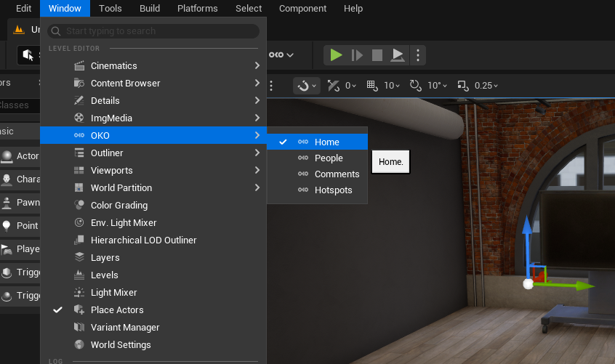Open the scale snap 0.25 dropdown
Image resolution: width=615 pixels, height=364 pixels.
point(486,86)
